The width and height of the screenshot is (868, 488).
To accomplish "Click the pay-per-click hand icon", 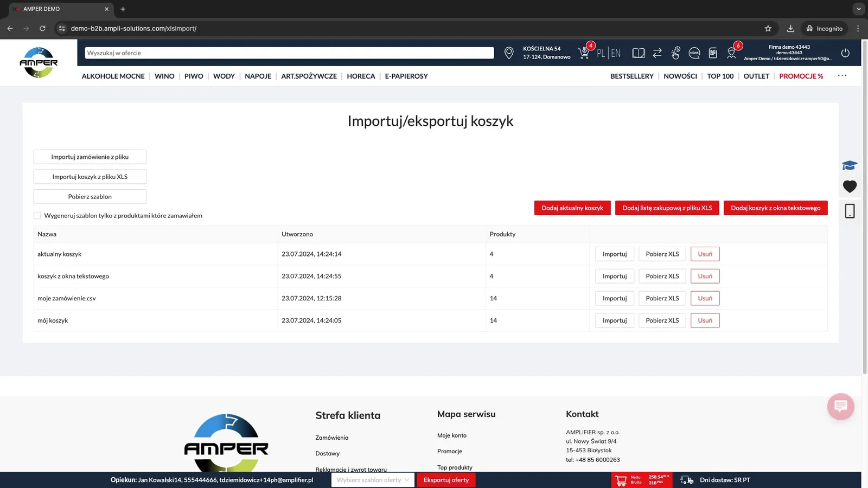I will 675,53.
